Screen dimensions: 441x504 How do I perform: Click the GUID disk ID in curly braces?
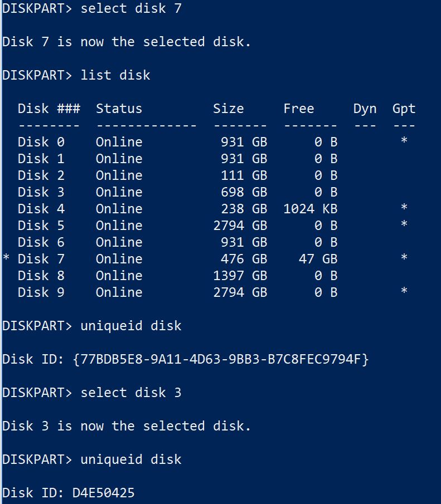click(221, 359)
